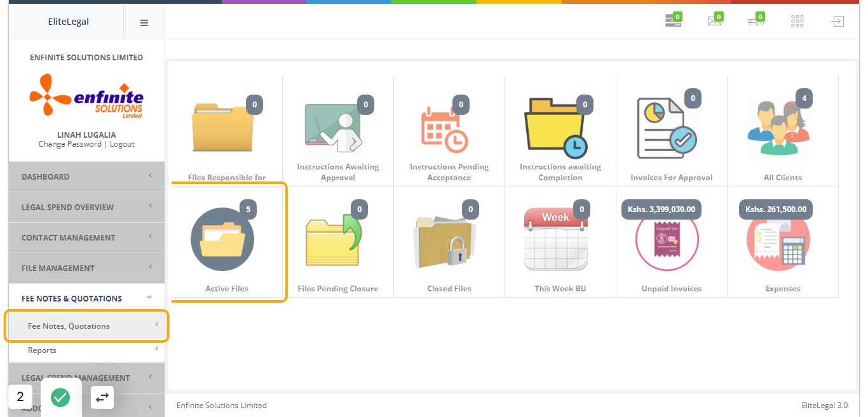Image resolution: width=868 pixels, height=417 pixels.
Task: Click the green checkmark button at bottom
Action: pyautogui.click(x=60, y=398)
